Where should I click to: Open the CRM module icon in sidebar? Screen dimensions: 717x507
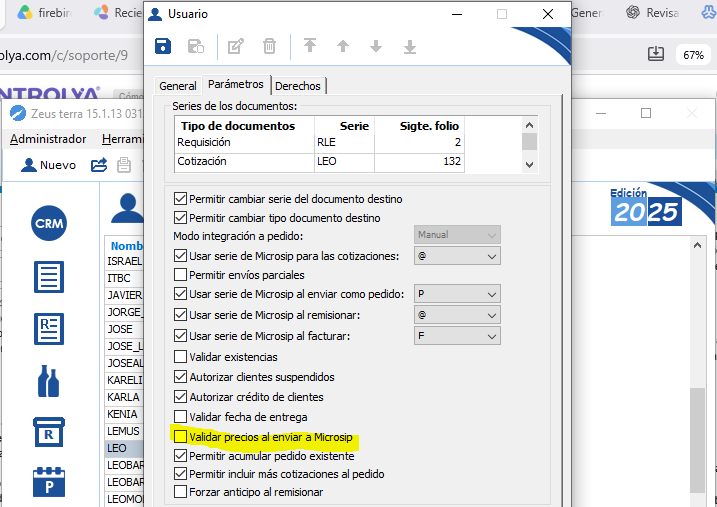coord(49,223)
